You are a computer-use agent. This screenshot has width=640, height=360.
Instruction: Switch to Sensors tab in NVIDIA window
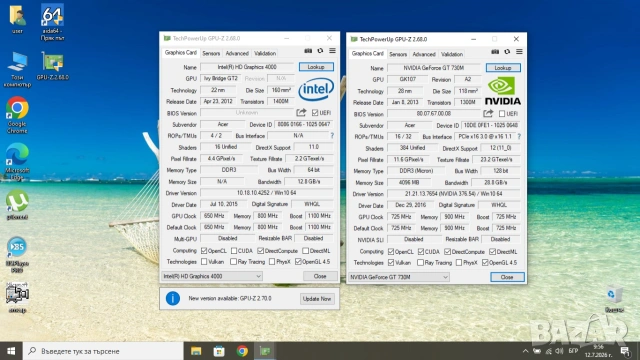tap(398, 54)
